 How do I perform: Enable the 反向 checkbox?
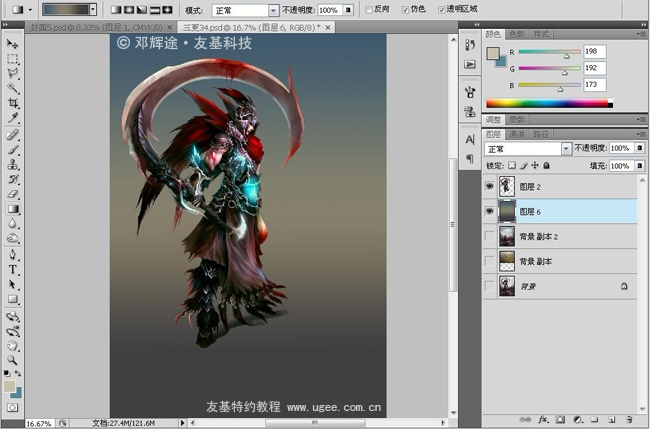tap(369, 10)
